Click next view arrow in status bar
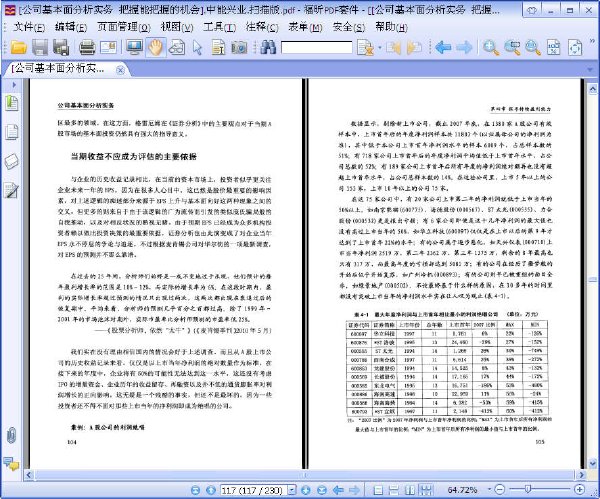Viewport: 600px width, 499px height. pyautogui.click(x=354, y=490)
